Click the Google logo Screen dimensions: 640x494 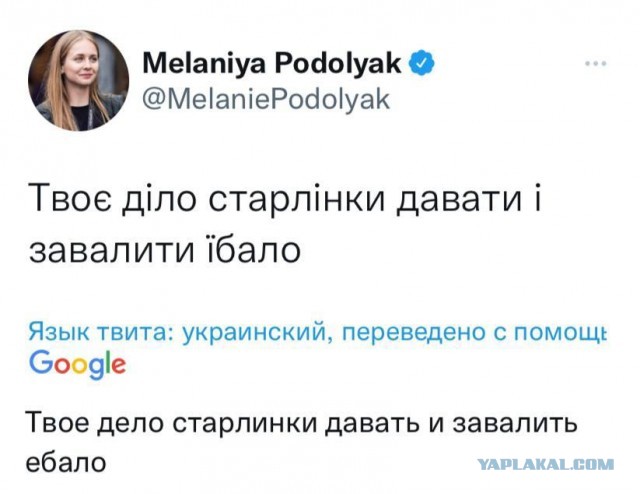77,363
